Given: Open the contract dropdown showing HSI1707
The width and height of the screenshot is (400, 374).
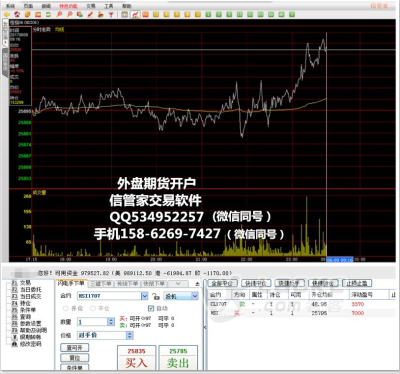Looking at the screenshot, I should coord(144,296).
